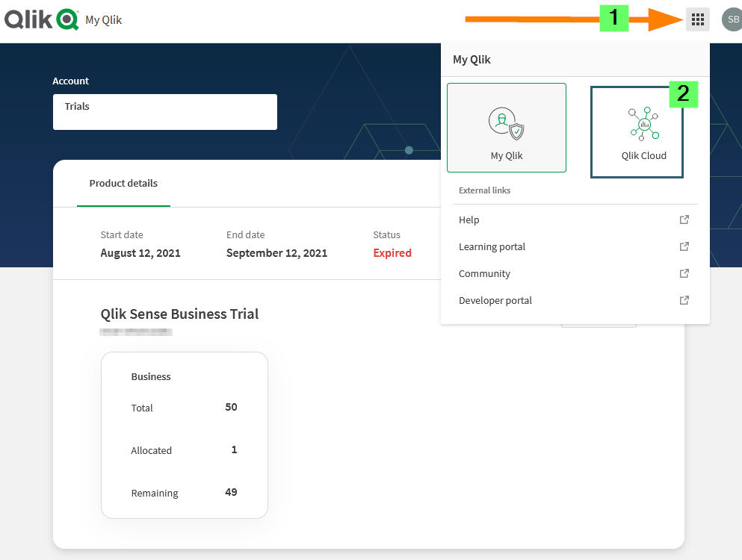Click the Qlik logo in header
Viewport: 742px width, 560px height.
point(42,19)
